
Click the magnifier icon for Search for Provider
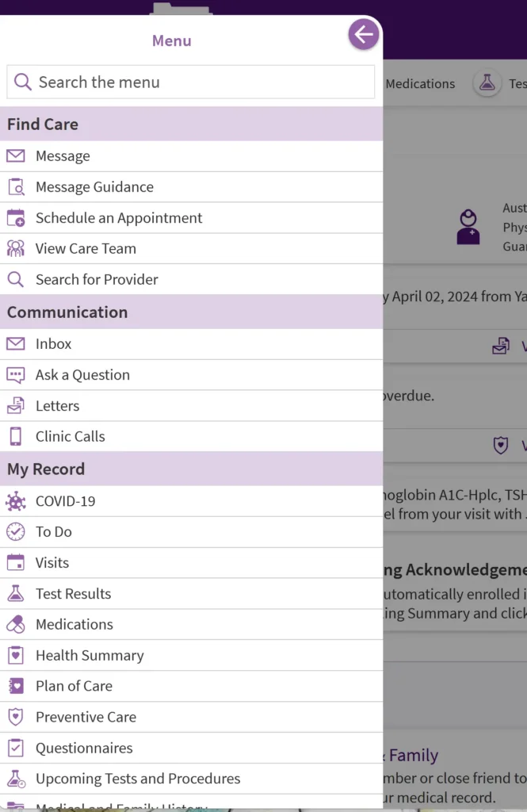tap(16, 280)
